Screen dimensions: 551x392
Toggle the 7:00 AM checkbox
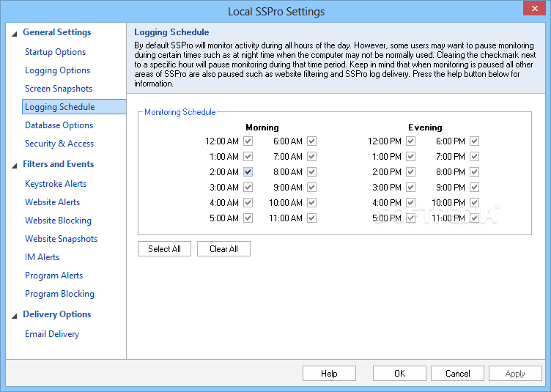coord(311,156)
